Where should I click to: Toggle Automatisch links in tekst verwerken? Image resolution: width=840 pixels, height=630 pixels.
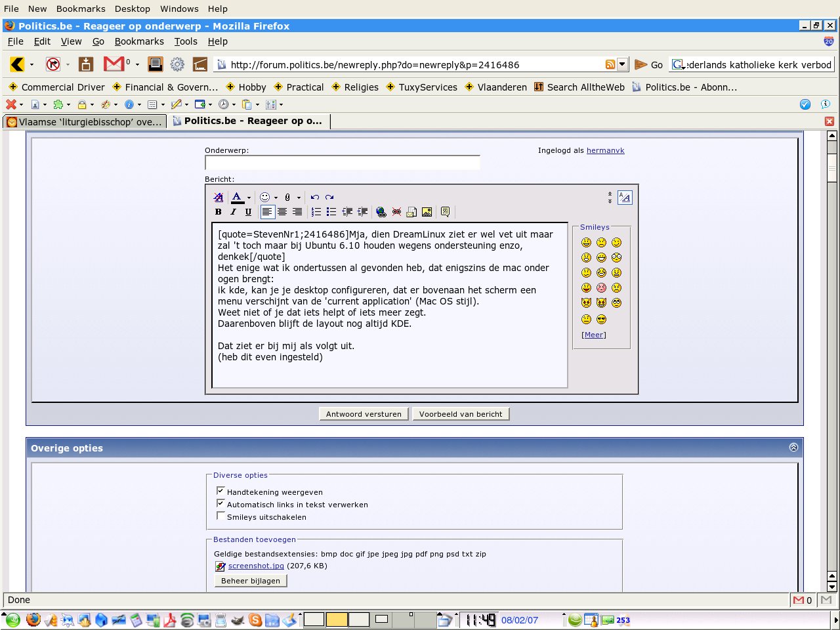(x=220, y=503)
